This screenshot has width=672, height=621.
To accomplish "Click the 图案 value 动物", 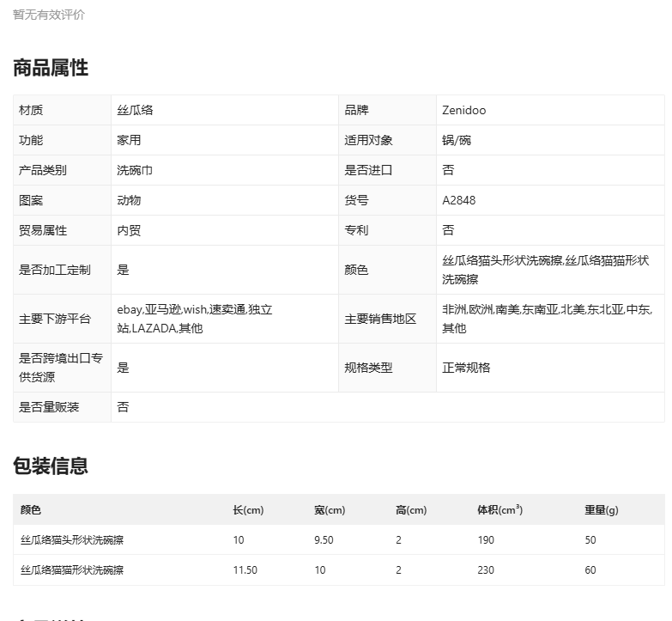I will tap(129, 200).
